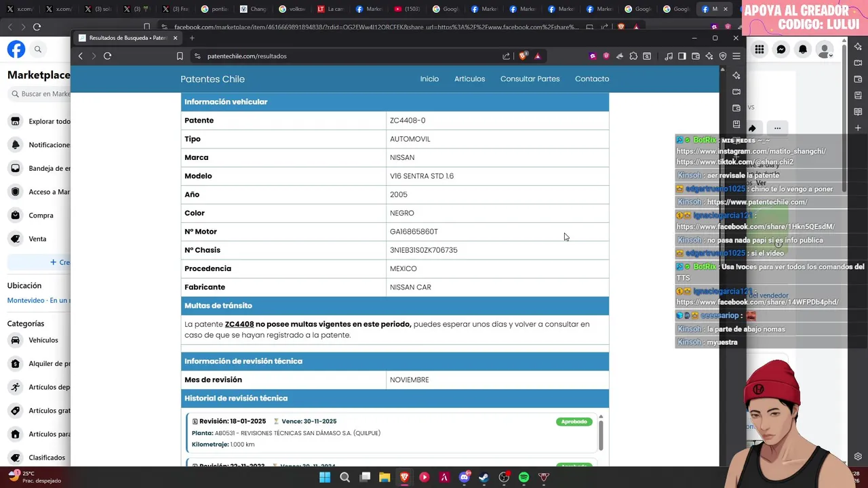Image resolution: width=868 pixels, height=488 pixels.
Task: Open the Windows Start menu
Action: (x=325, y=477)
